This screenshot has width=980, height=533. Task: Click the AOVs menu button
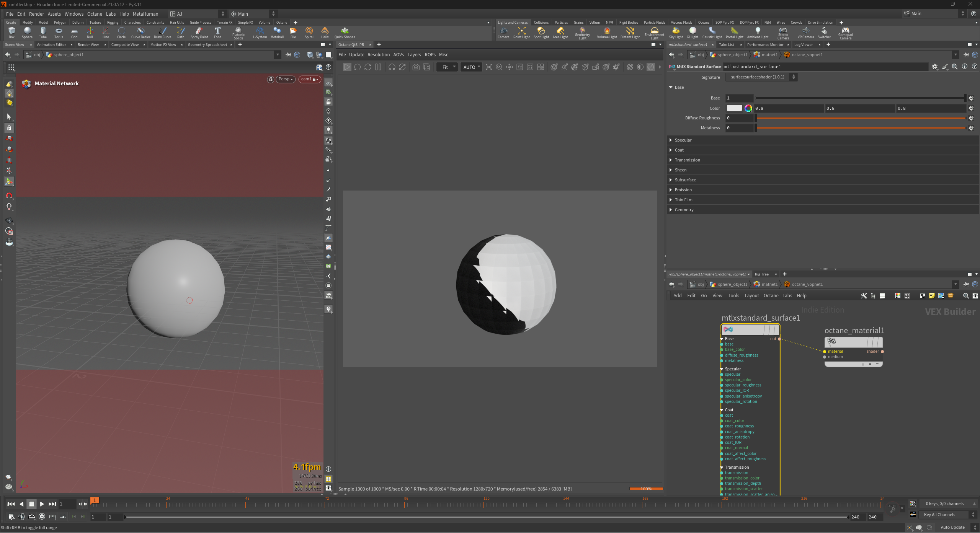tap(398, 55)
